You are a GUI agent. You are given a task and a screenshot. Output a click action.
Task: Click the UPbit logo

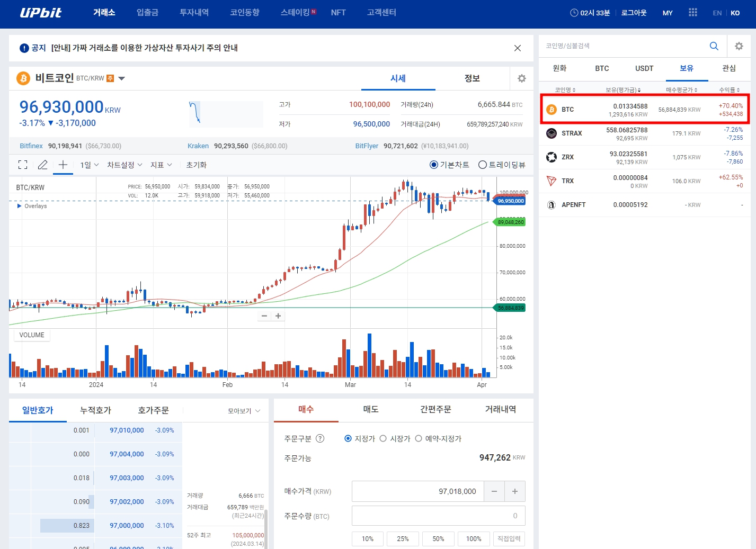(x=41, y=13)
